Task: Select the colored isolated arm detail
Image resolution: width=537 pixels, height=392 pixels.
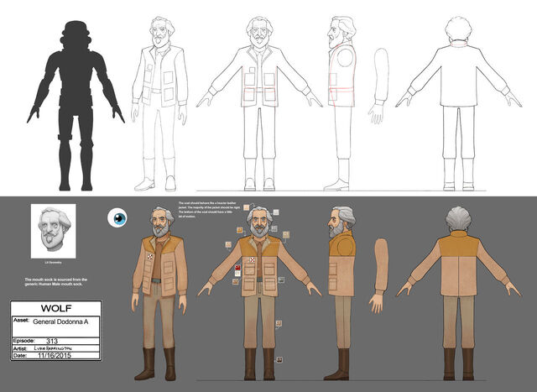Action: coord(378,276)
